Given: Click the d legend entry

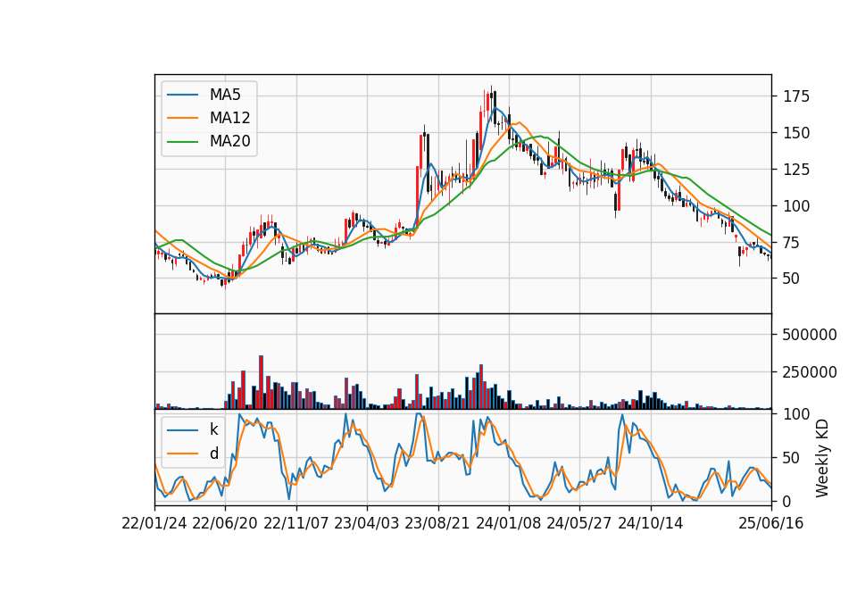Looking at the screenshot, I should tap(213, 454).
